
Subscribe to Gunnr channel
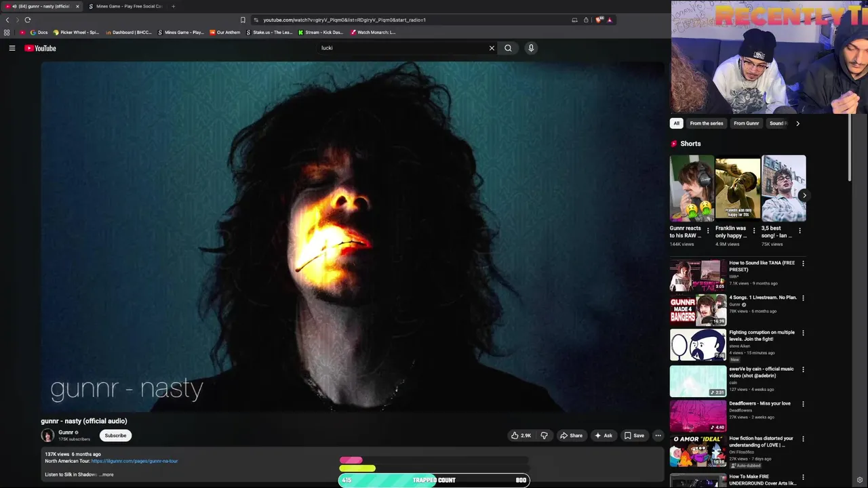pyautogui.click(x=115, y=435)
